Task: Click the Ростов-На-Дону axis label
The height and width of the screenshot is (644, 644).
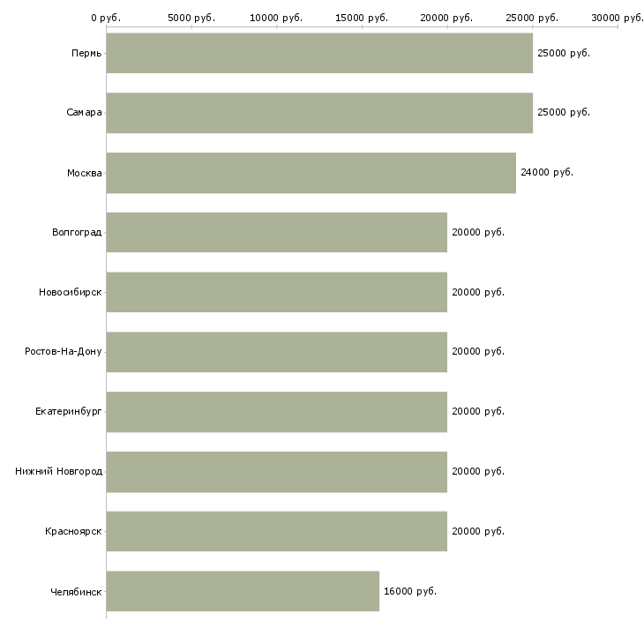Action: point(63,352)
